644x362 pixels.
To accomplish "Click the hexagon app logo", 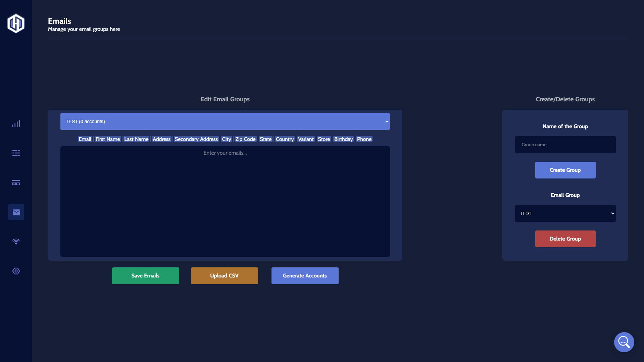I will click(x=16, y=23).
